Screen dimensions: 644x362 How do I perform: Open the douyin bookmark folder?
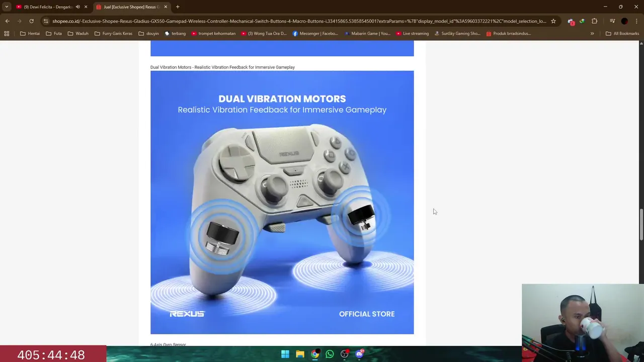click(148, 34)
